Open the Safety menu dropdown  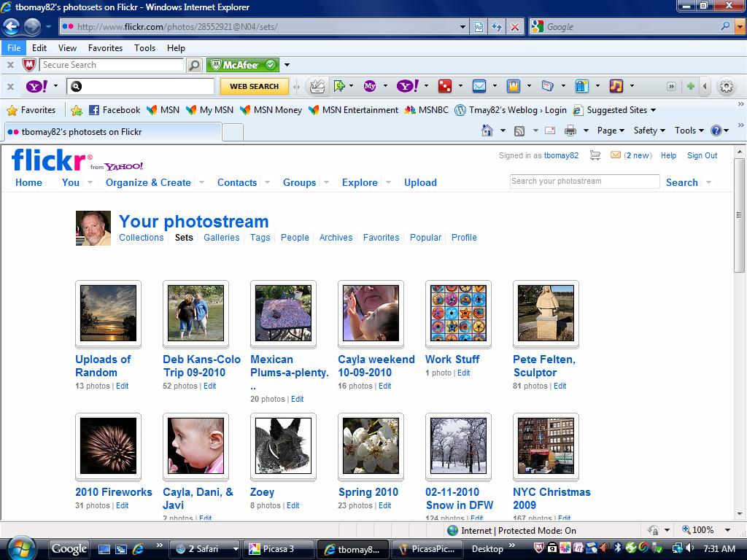[x=649, y=131]
